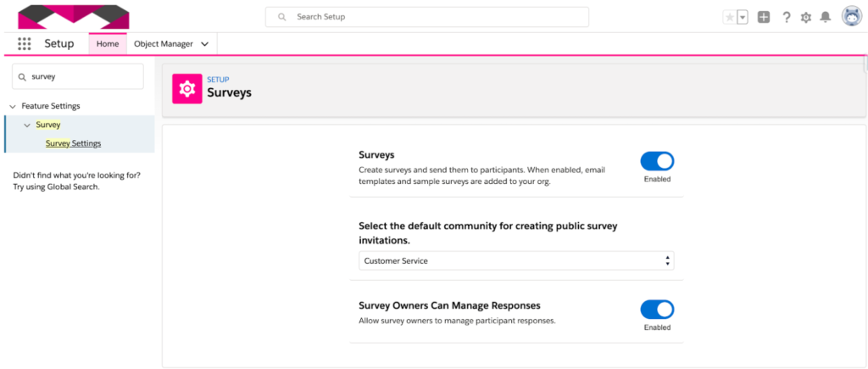Image resolution: width=868 pixels, height=369 pixels.
Task: Click the Enabled label under Surveys toggle
Action: coord(657,180)
